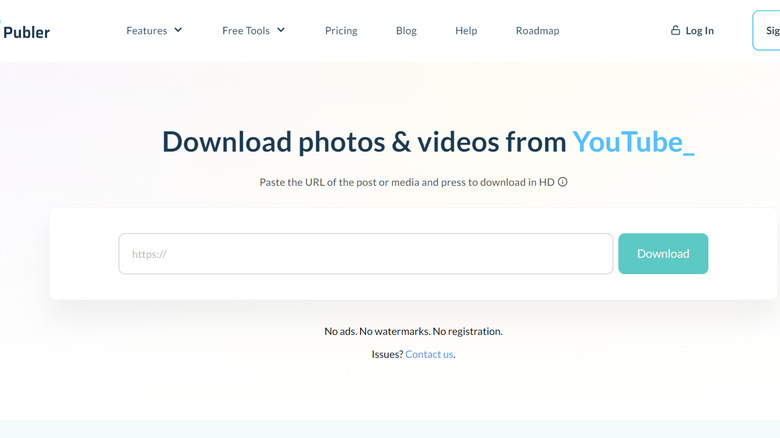Click the blue YouTube word in the heading
The height and width of the screenshot is (438, 780).
628,142
